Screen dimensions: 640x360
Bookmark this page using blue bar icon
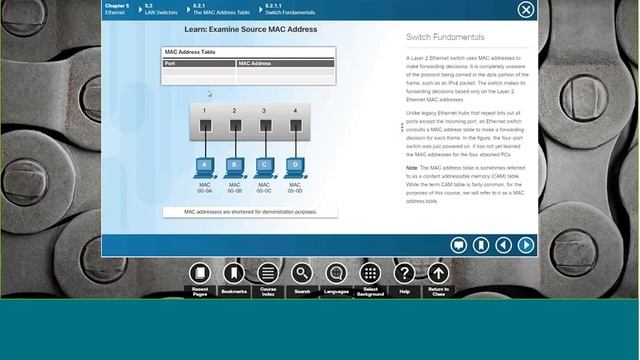point(481,245)
